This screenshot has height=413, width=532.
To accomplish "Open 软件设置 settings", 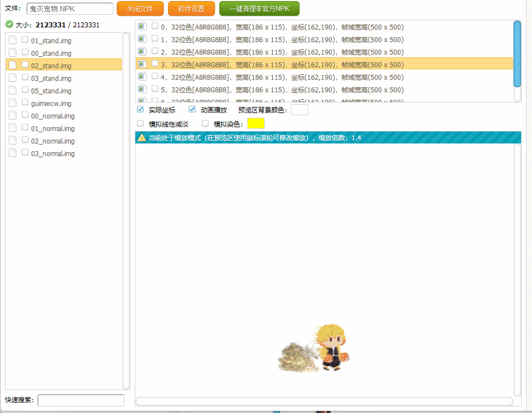I will coord(192,9).
